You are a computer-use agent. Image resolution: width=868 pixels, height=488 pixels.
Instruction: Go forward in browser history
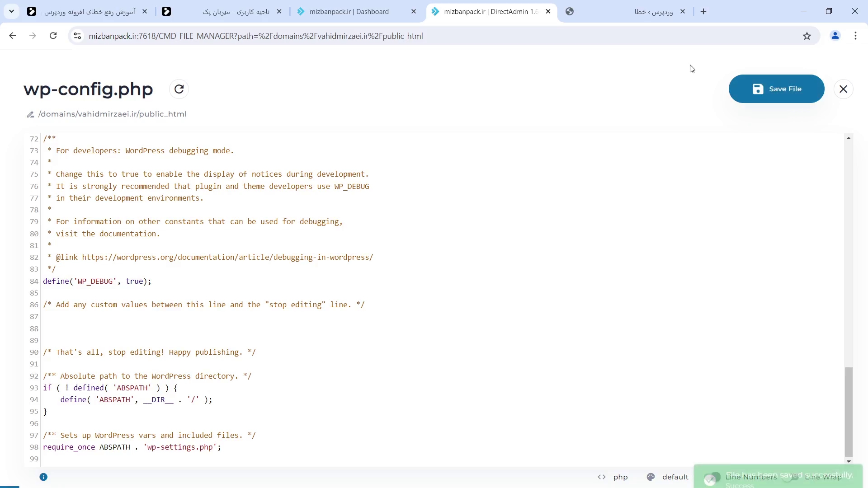(x=33, y=36)
